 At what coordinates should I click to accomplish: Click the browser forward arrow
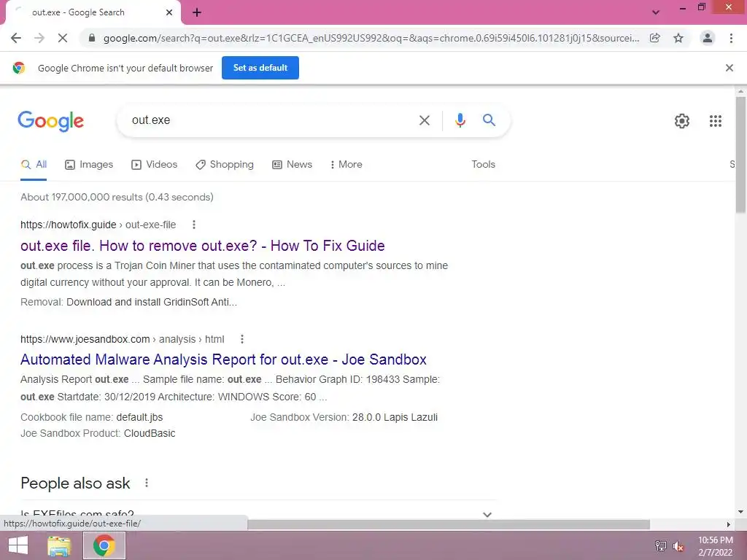pos(39,38)
